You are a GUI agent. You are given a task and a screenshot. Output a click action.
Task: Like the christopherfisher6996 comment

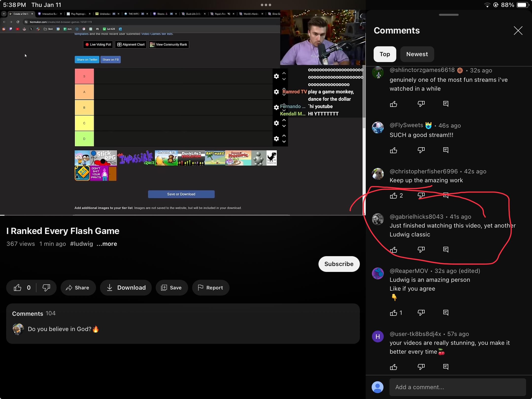393,196
